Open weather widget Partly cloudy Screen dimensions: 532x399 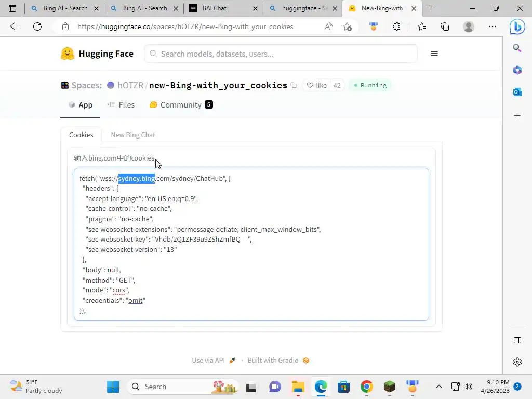tap(36, 387)
